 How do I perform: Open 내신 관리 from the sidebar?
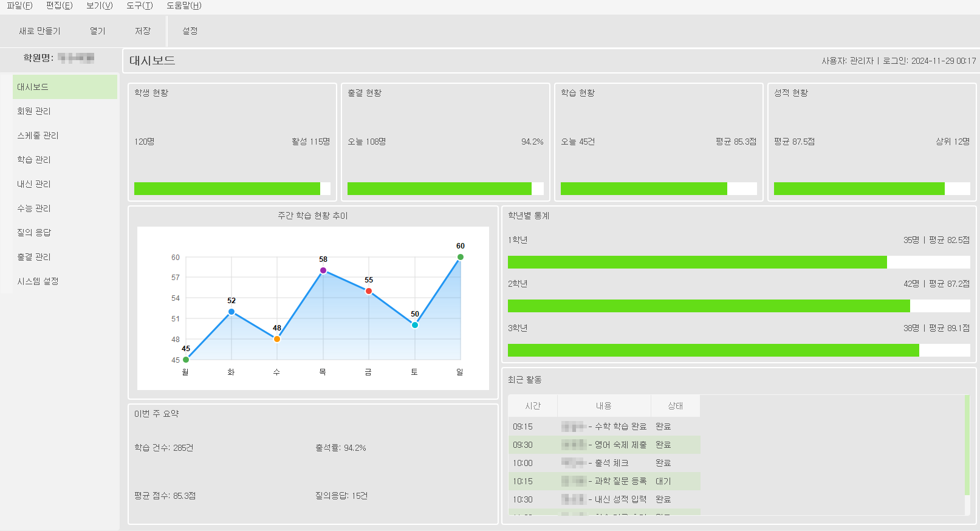click(34, 184)
